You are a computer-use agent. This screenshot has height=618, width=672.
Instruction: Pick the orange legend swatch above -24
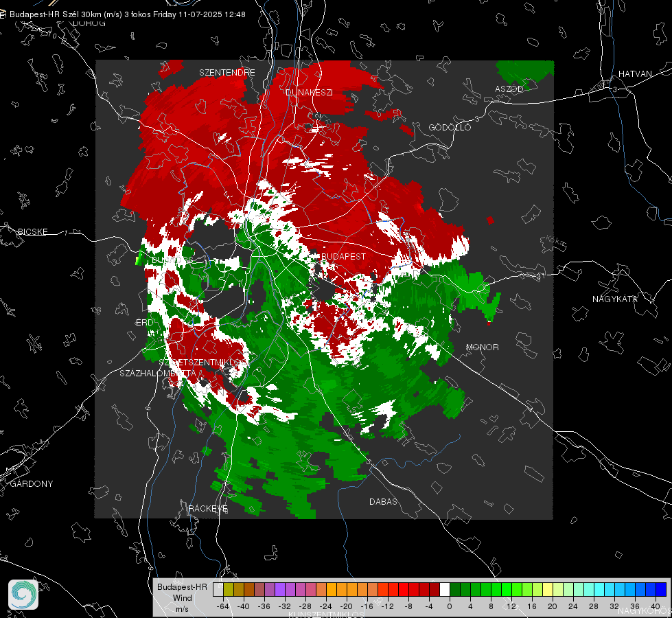pos(332,589)
